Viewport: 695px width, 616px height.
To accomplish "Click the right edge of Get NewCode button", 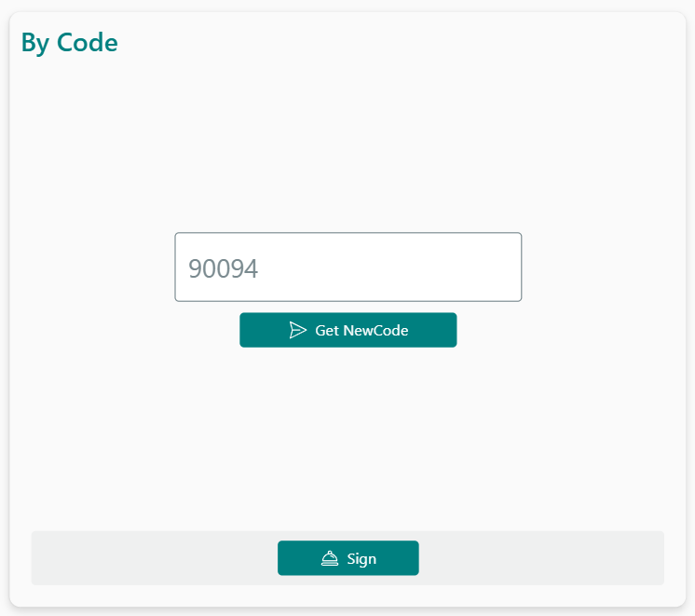I will [x=450, y=330].
